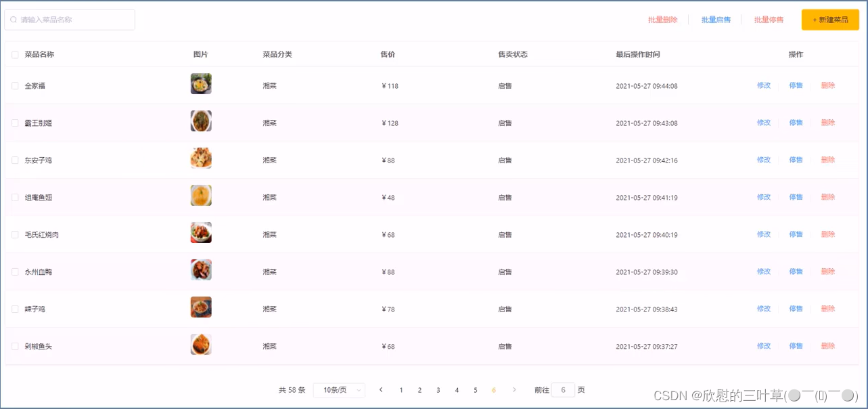Click the ¥118 price cell

[x=390, y=86]
